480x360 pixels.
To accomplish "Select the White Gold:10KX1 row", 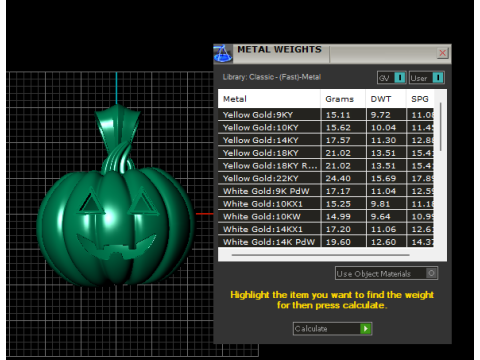I will point(326,203).
